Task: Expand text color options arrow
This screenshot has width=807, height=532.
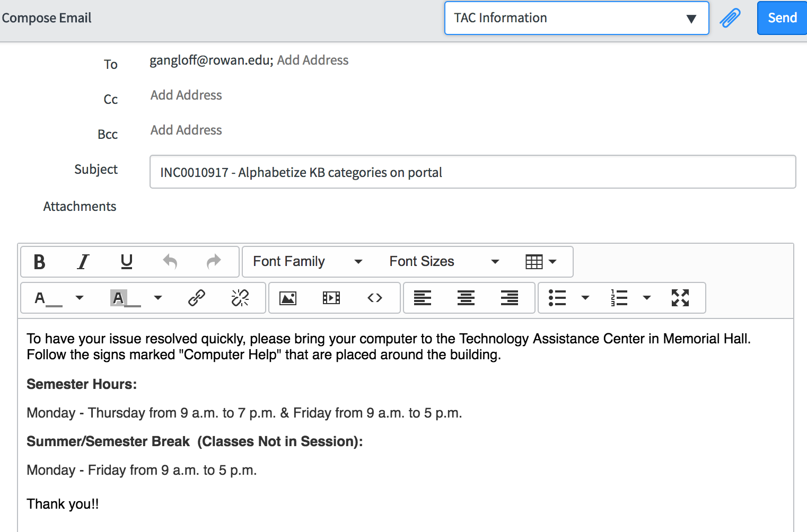Action: (x=80, y=298)
